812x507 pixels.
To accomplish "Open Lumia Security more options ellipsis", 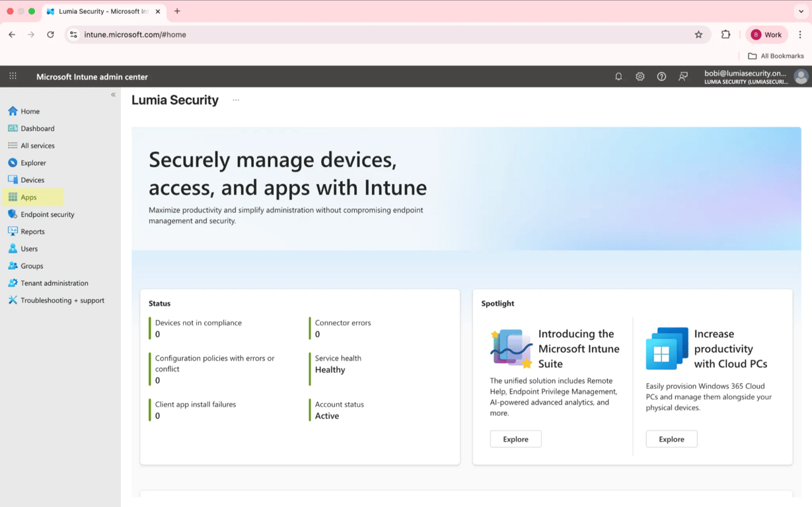I will coord(236,100).
